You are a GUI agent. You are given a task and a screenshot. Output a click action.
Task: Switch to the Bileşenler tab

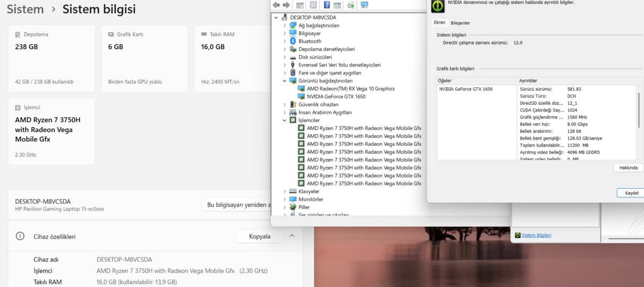460,23
